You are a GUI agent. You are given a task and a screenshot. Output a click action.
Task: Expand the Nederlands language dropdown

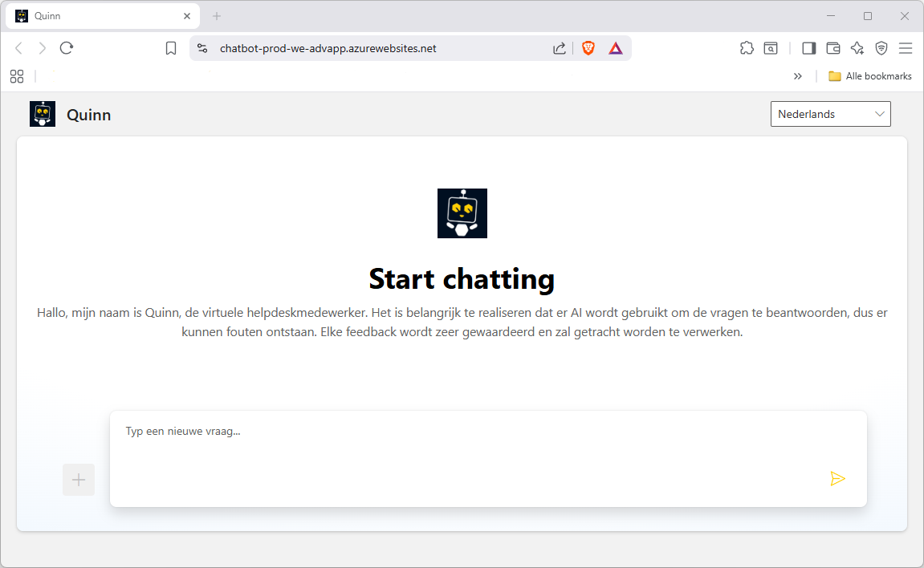click(x=830, y=114)
